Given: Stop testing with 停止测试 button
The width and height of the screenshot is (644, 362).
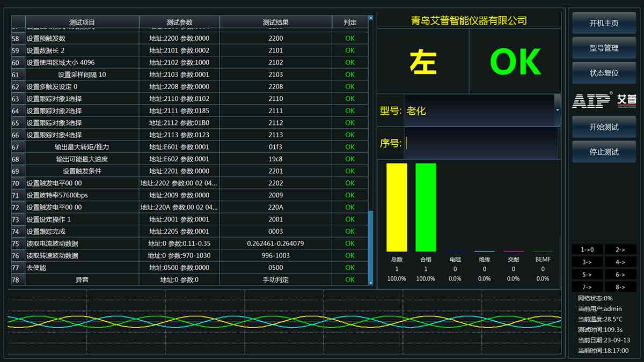Looking at the screenshot, I should pyautogui.click(x=603, y=151).
